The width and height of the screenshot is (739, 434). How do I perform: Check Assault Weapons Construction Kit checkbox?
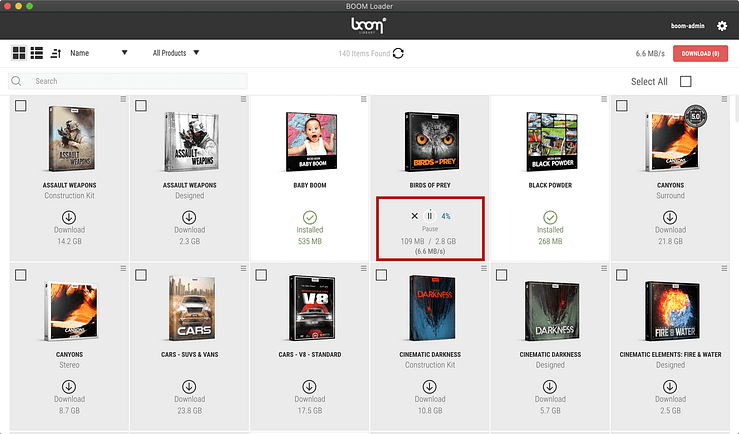coord(21,106)
